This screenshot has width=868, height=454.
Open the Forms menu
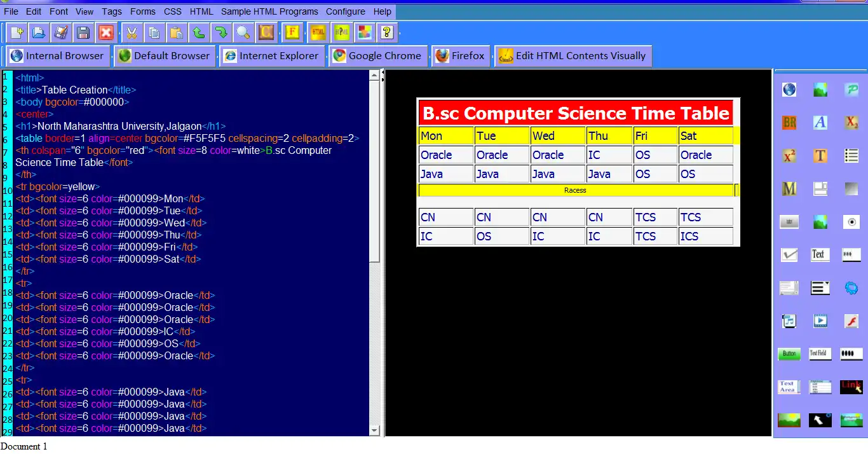[x=143, y=11]
